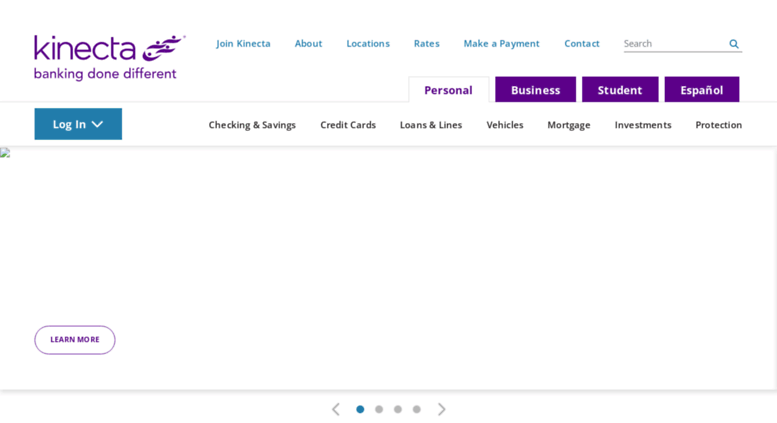Select the second carousel dot

pos(379,409)
